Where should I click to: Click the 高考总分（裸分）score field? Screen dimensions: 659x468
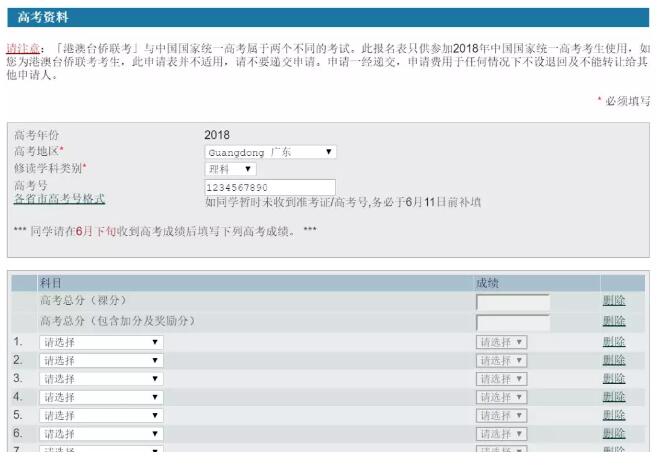512,302
